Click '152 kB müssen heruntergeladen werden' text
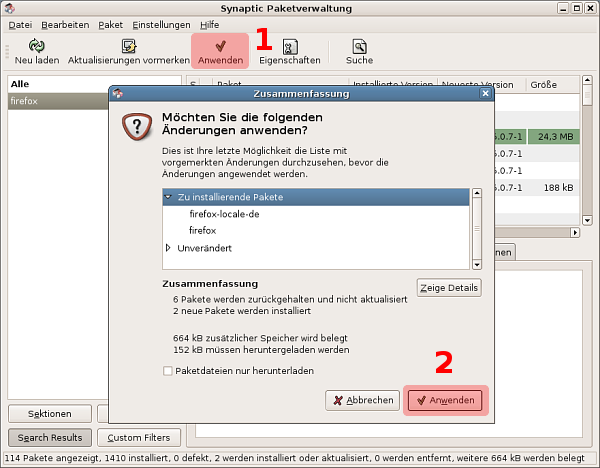This screenshot has width=600, height=468. [261, 350]
